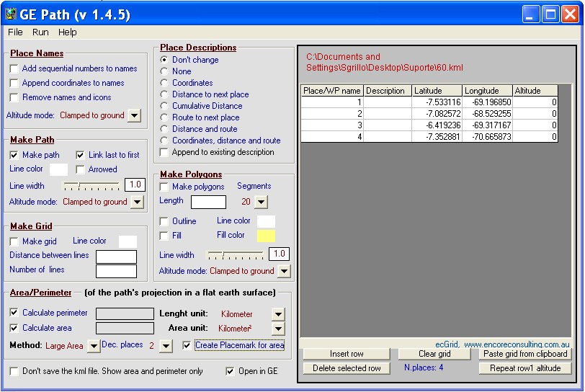585x392 pixels.
Task: Check Append coordinates to names
Action: pyautogui.click(x=14, y=83)
